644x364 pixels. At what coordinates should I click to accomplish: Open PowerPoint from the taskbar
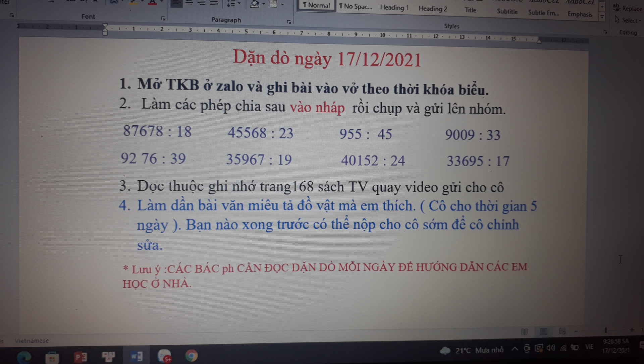click(80, 357)
